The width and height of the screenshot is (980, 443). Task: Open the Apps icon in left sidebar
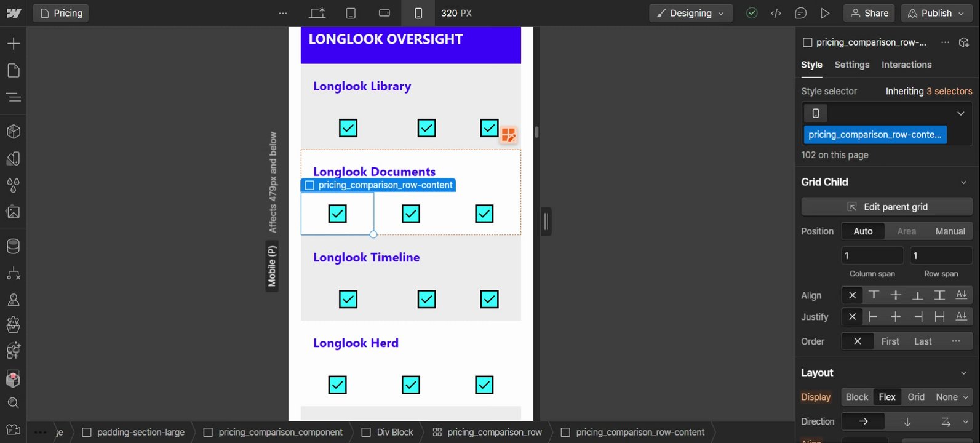13,351
